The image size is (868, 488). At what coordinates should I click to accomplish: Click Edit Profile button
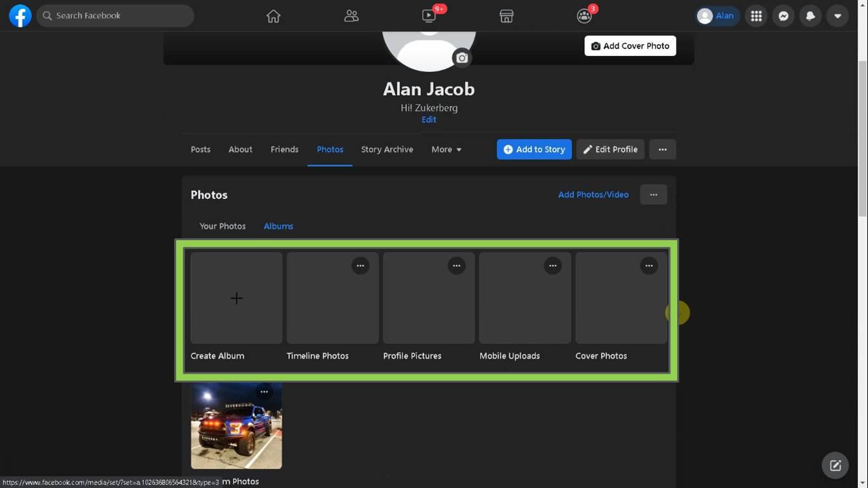pyautogui.click(x=610, y=149)
